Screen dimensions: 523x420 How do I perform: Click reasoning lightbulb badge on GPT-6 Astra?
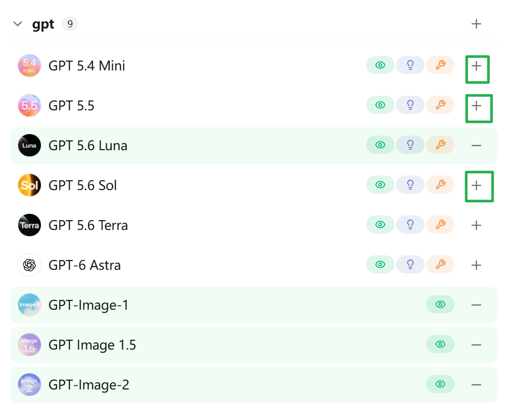pyautogui.click(x=410, y=265)
